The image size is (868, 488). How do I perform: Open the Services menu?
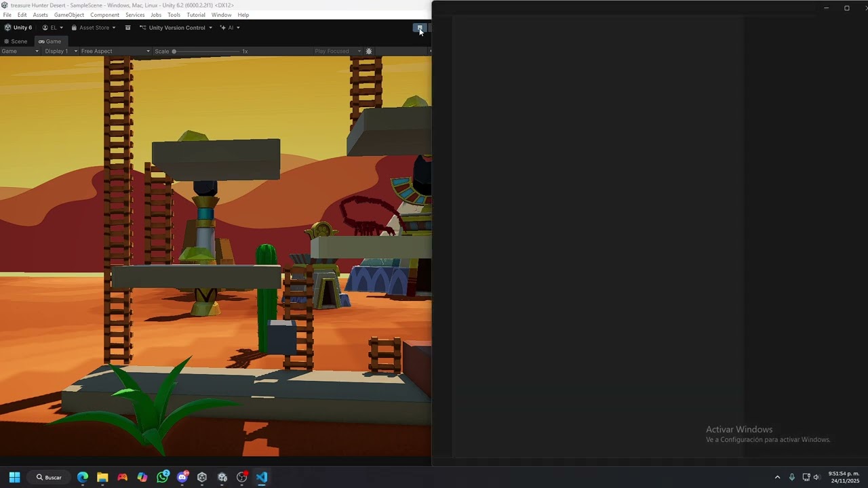[x=135, y=15]
